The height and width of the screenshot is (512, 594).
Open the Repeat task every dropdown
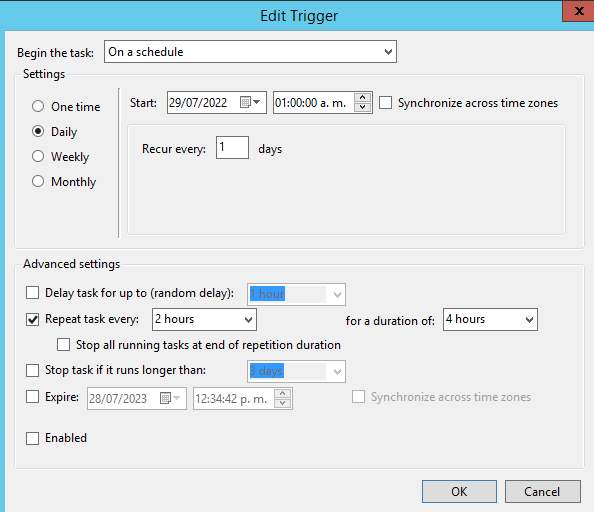pyautogui.click(x=204, y=319)
